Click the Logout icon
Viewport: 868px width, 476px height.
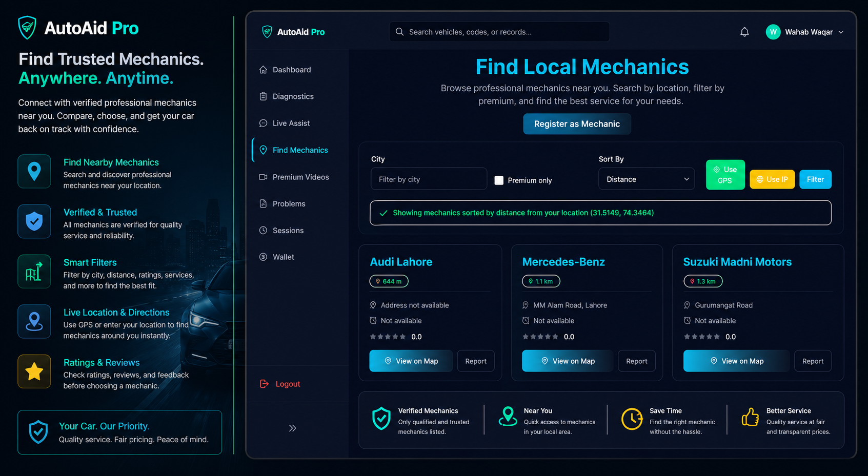[x=264, y=384]
